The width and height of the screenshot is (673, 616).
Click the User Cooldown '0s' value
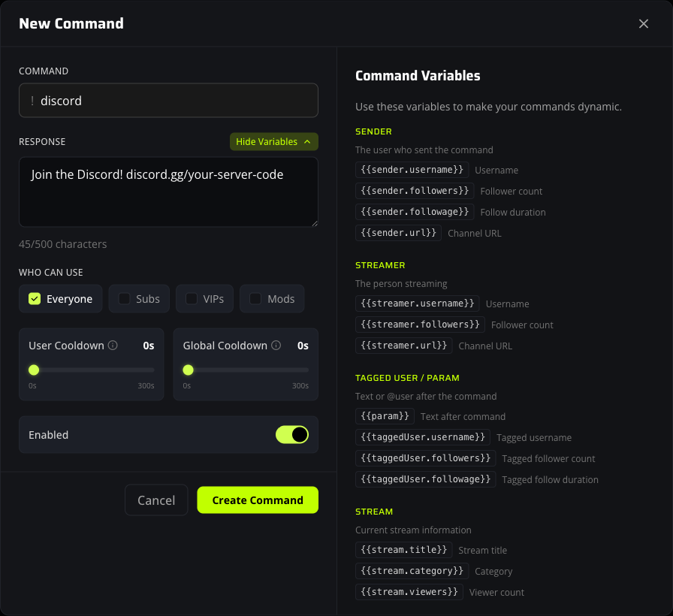tap(149, 346)
